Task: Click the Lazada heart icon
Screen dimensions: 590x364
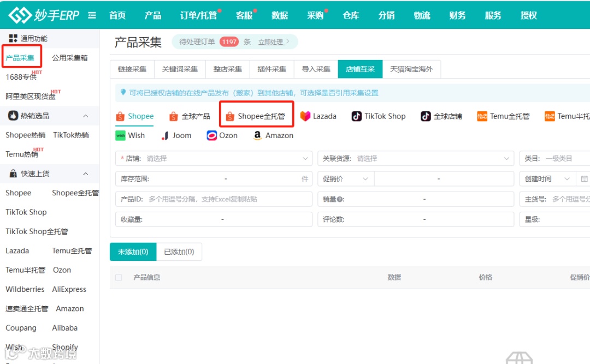Action: (x=305, y=116)
